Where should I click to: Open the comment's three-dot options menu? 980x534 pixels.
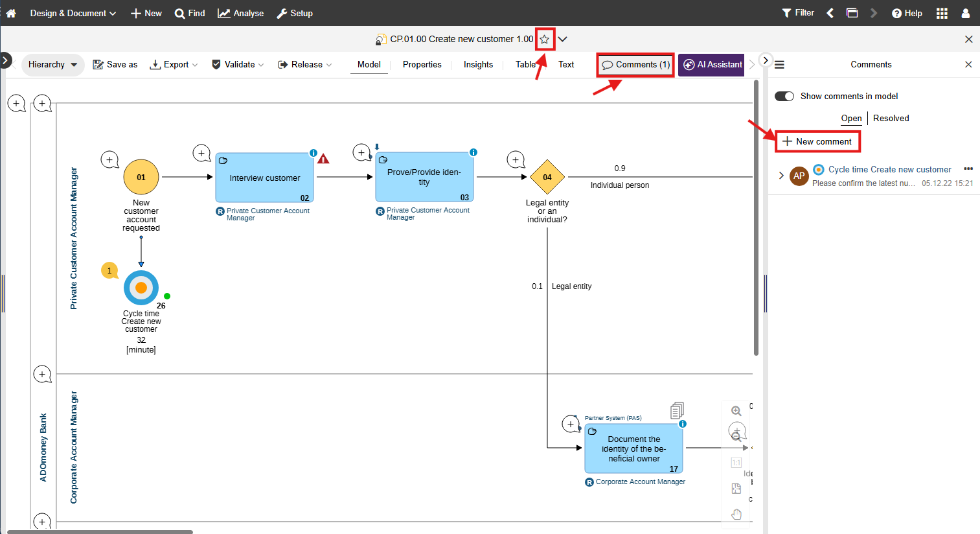pyautogui.click(x=968, y=168)
